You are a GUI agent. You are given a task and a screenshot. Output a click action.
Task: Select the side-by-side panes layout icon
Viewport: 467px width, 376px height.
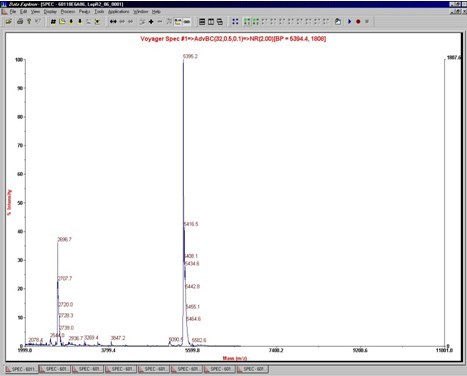point(211,22)
